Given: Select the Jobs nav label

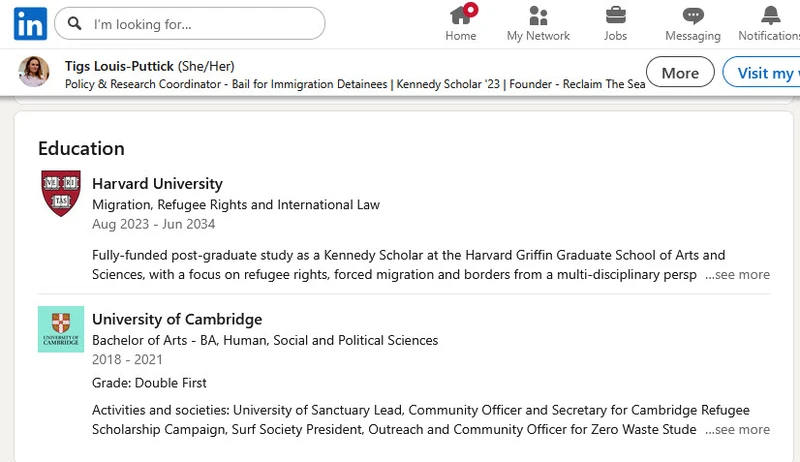Looking at the screenshot, I should (616, 36).
